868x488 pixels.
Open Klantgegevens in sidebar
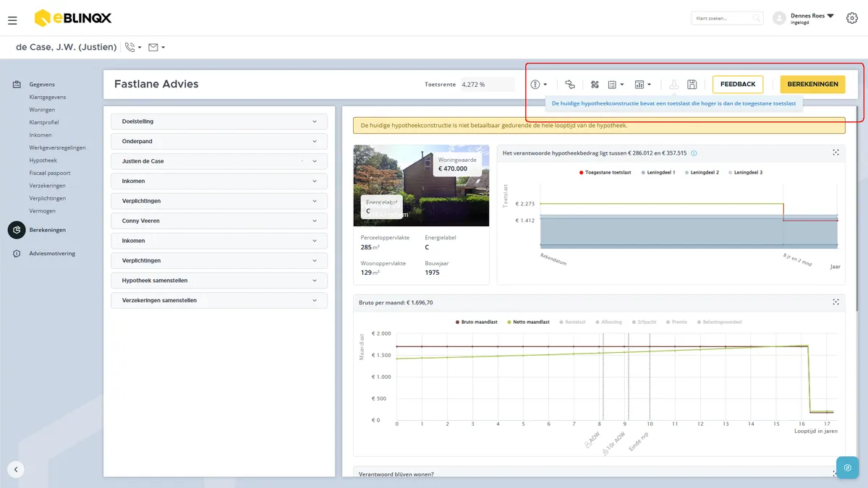[48, 97]
